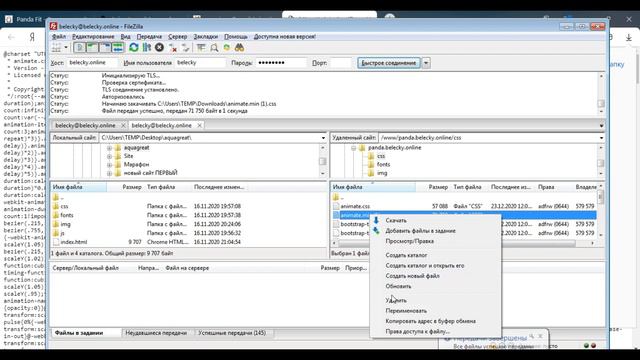Open the Сервер menu
The width and height of the screenshot is (640, 360).
tap(178, 37)
